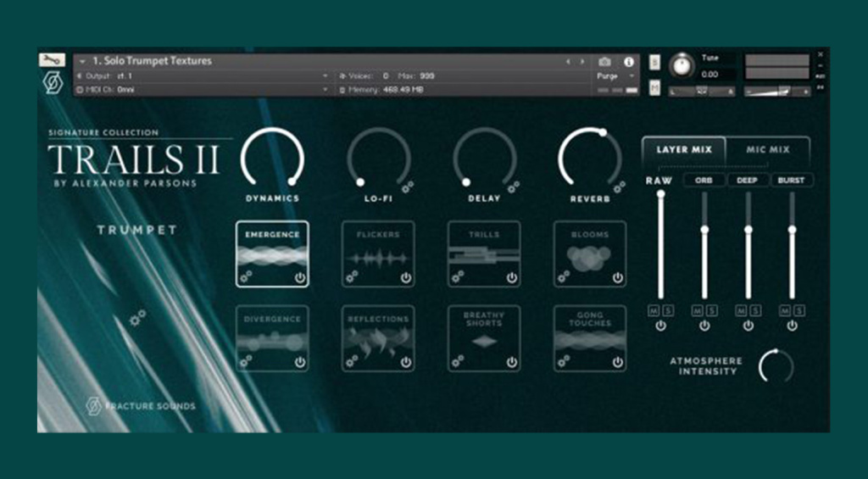Open gear settings on Gong Touches pad
The image size is (868, 479).
[x=564, y=361]
